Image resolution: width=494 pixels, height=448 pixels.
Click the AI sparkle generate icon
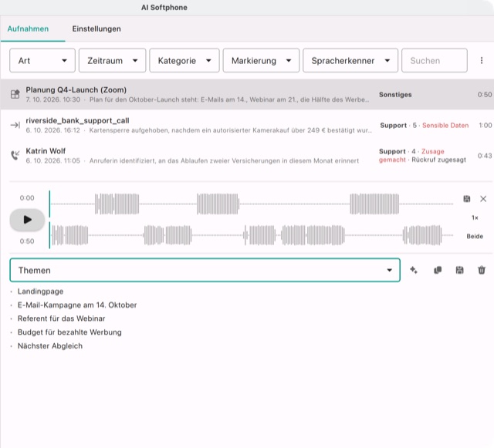(x=414, y=270)
